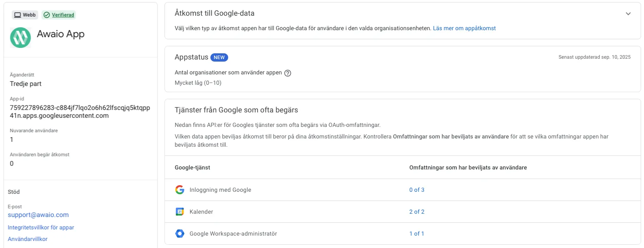644x248 pixels.
Task: Click the E-post label
Action: pos(15,207)
